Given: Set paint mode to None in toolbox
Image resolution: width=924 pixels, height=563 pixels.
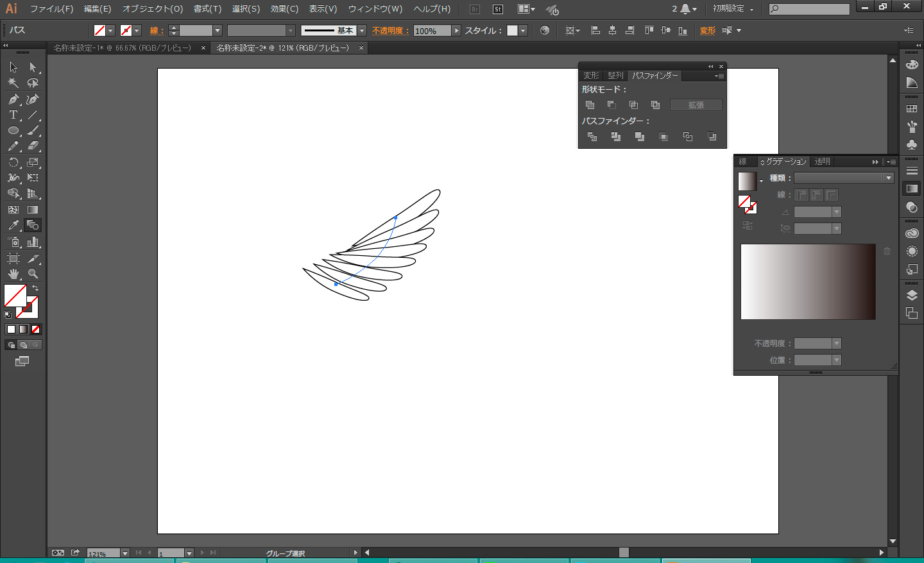Looking at the screenshot, I should [36, 330].
